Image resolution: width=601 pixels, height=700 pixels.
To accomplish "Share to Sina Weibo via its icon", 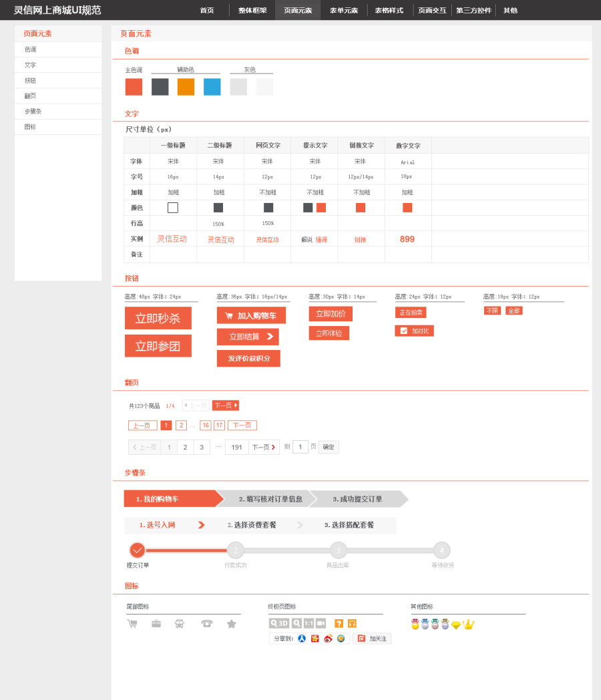I will 327,638.
